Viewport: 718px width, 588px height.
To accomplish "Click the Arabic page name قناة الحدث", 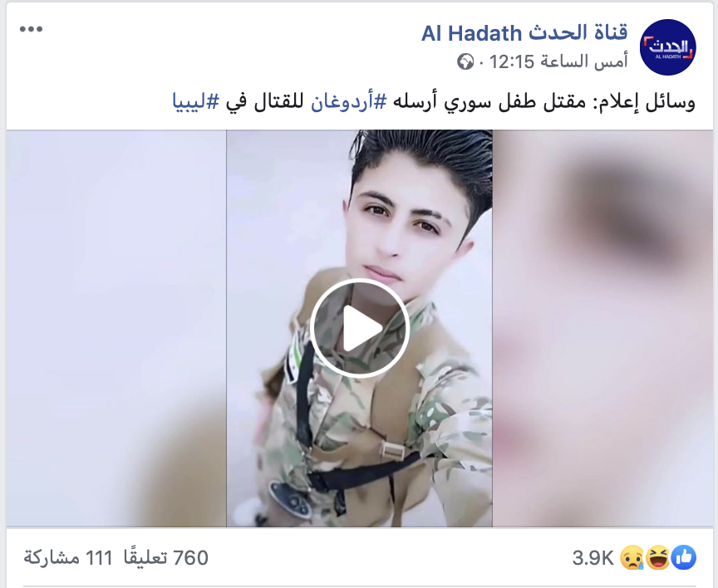I will coord(578,33).
